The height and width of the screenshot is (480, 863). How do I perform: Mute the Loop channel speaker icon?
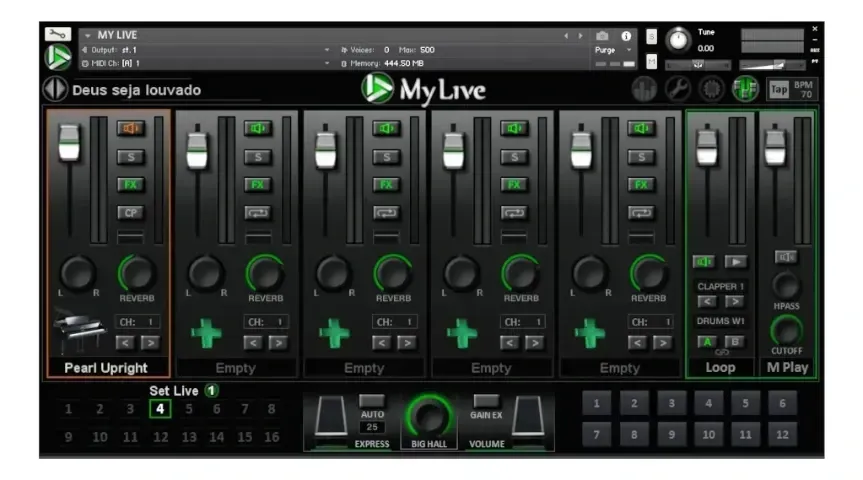coord(703,261)
